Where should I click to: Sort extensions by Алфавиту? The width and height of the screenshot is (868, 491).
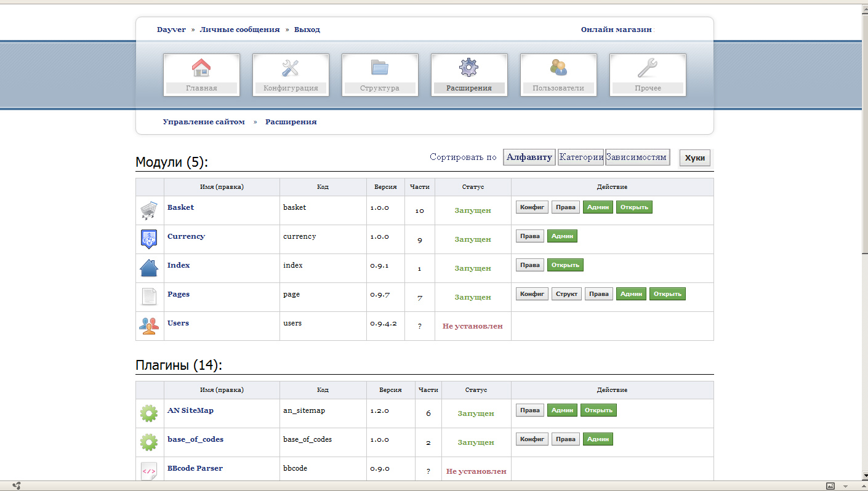[x=529, y=157]
